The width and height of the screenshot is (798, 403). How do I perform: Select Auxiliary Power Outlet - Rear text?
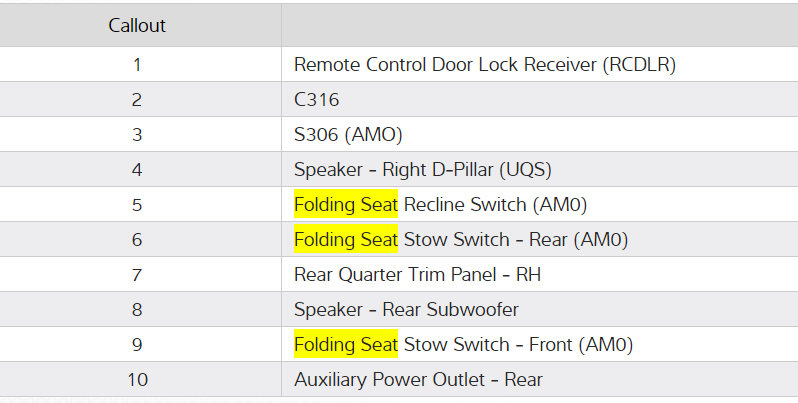click(418, 380)
